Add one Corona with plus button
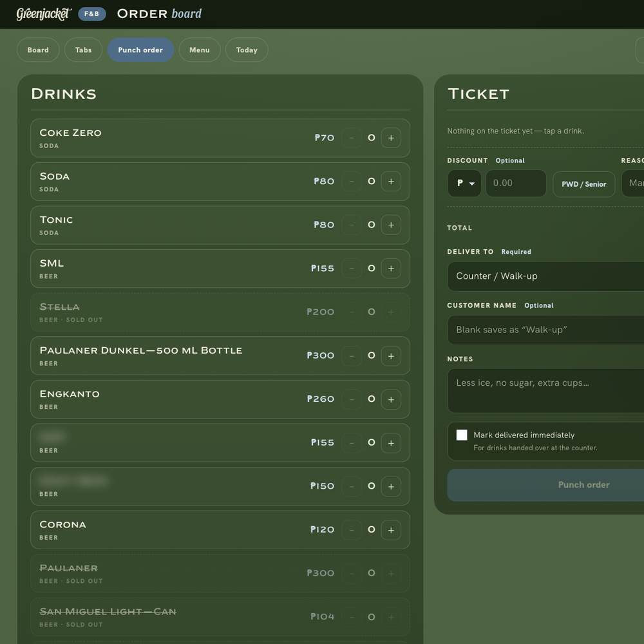 point(391,530)
